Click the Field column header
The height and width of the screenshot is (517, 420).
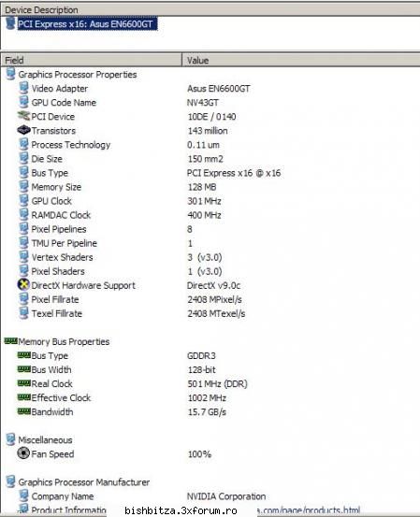tap(91, 60)
